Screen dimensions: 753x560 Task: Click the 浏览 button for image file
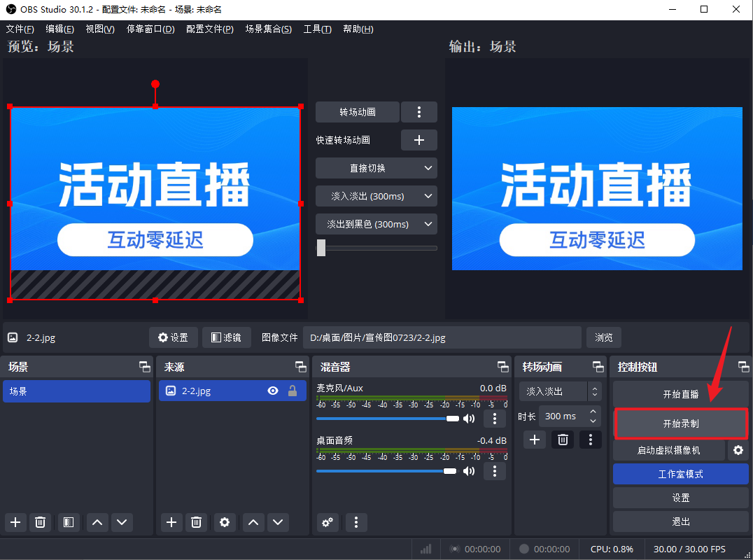click(603, 337)
